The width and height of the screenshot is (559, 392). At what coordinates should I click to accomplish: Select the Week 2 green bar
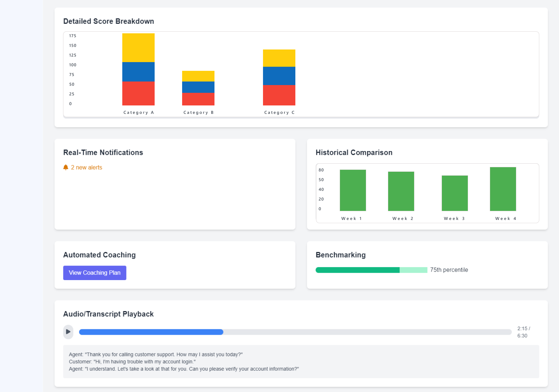coord(401,191)
